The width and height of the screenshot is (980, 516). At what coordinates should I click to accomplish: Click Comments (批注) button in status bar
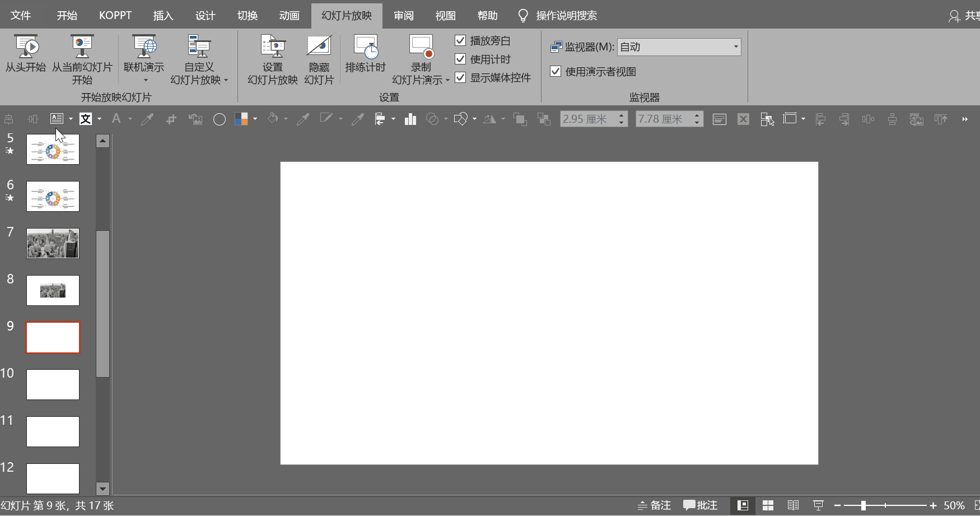click(700, 505)
